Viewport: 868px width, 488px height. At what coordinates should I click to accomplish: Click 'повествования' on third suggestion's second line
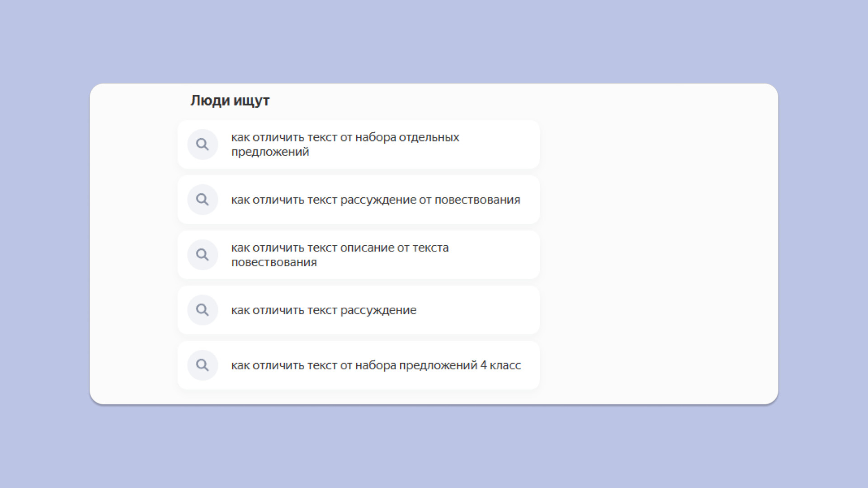274,263
